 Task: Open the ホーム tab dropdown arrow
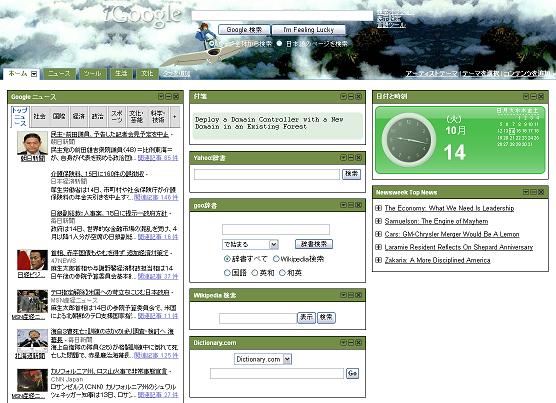pyautogui.click(x=34, y=74)
